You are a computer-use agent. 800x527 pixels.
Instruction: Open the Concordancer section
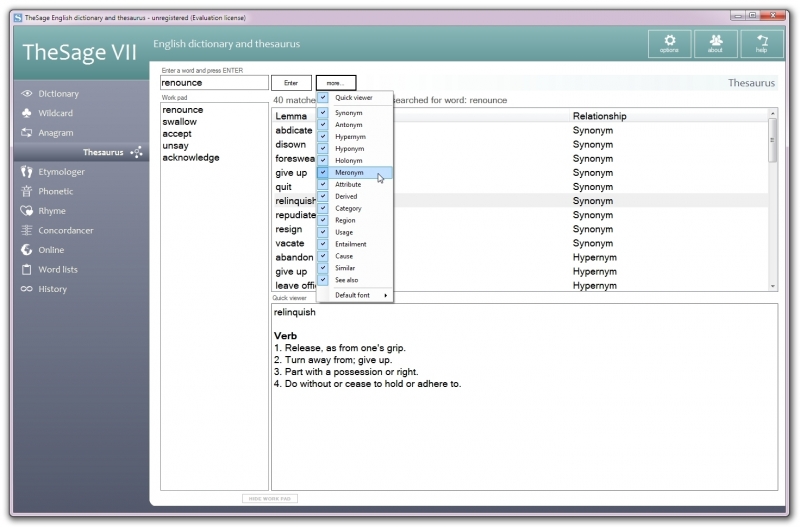tap(66, 230)
